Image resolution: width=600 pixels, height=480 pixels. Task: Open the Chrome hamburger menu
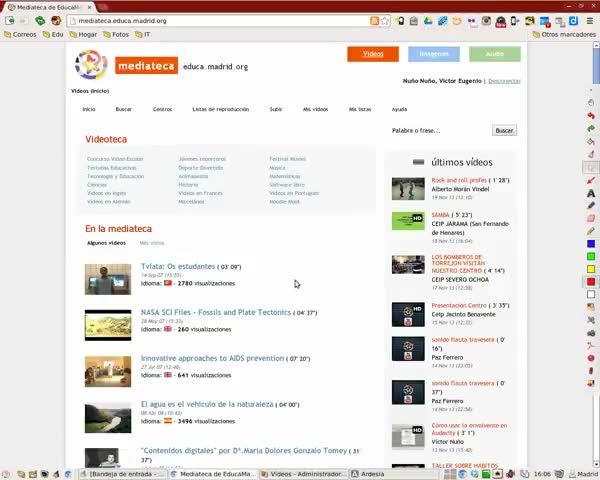pos(590,21)
